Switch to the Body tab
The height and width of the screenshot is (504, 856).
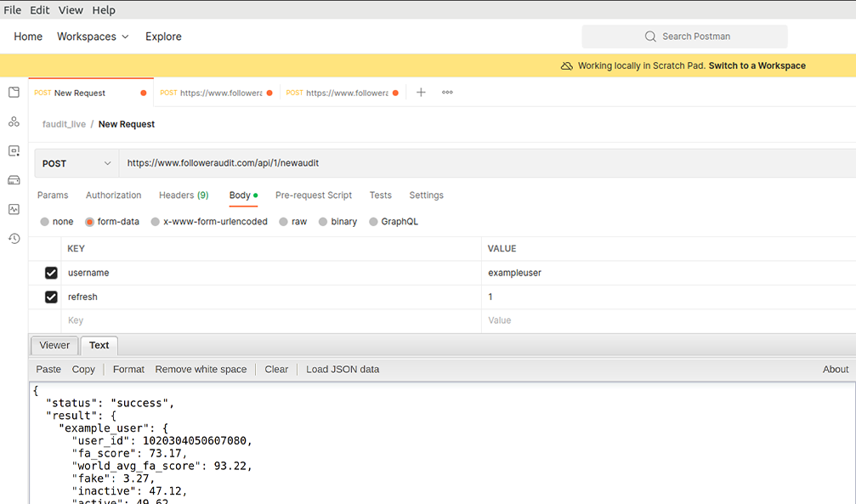click(x=243, y=195)
